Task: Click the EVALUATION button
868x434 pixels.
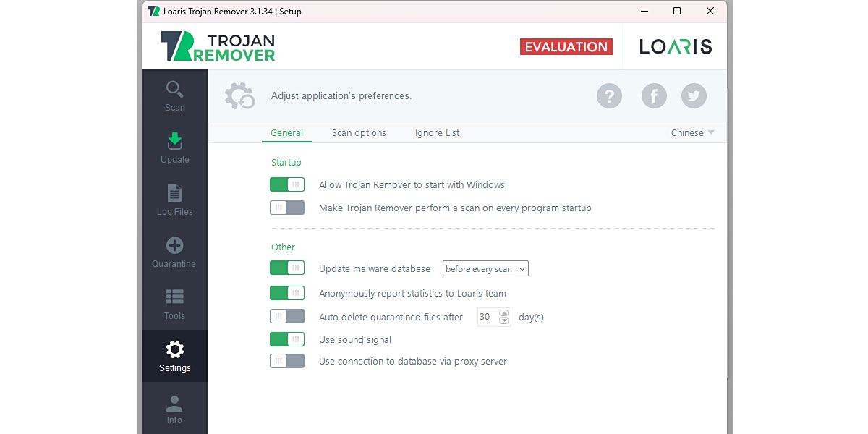Action: (566, 46)
